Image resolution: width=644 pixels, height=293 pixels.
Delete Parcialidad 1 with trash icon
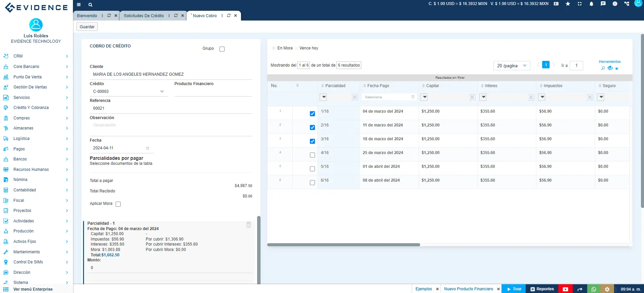click(x=248, y=225)
